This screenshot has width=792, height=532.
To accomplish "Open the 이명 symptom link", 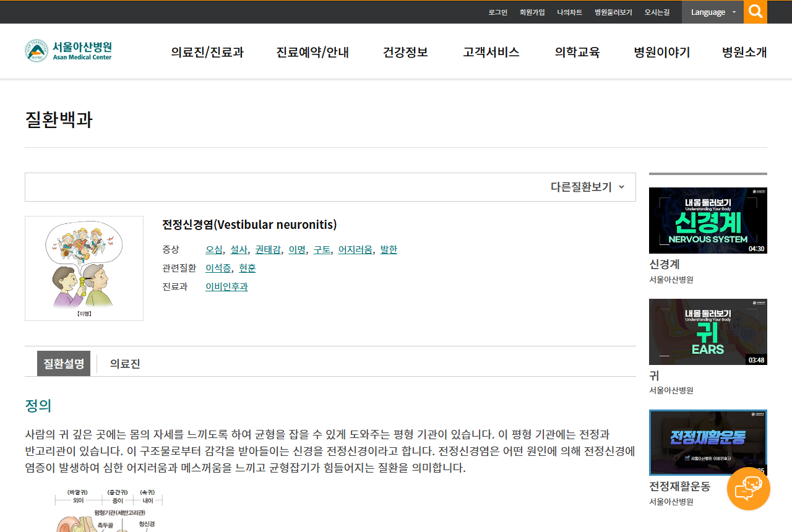I will tap(297, 249).
